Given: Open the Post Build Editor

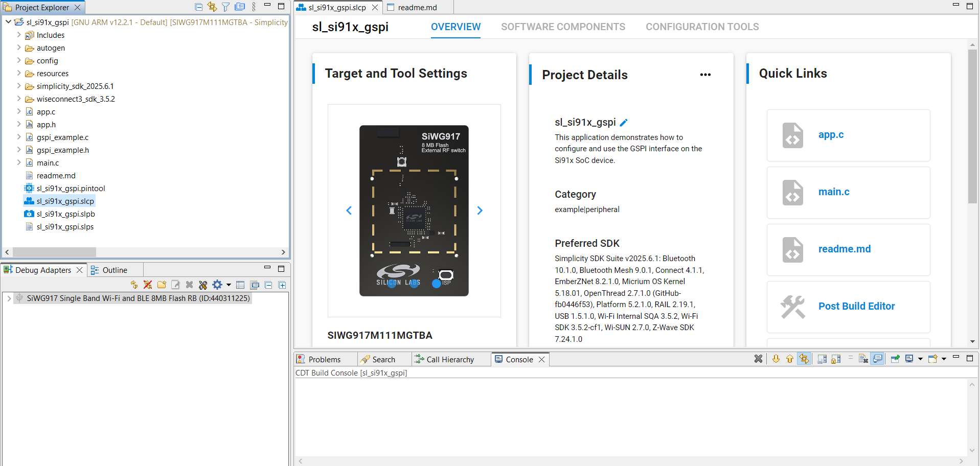Looking at the screenshot, I should 857,306.
